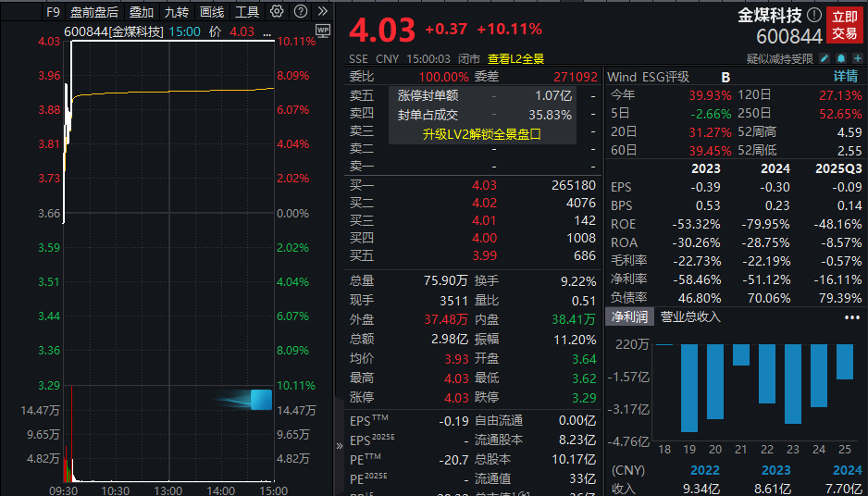
Task: Toggle the 九转 indicator
Action: pyautogui.click(x=177, y=12)
